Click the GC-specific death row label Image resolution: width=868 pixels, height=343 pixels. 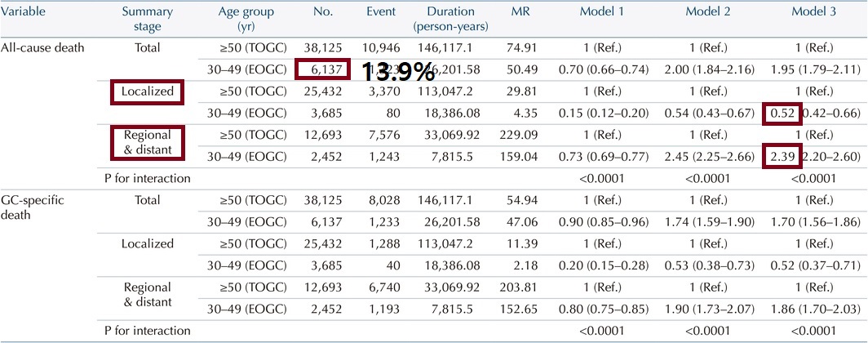[x=33, y=207]
